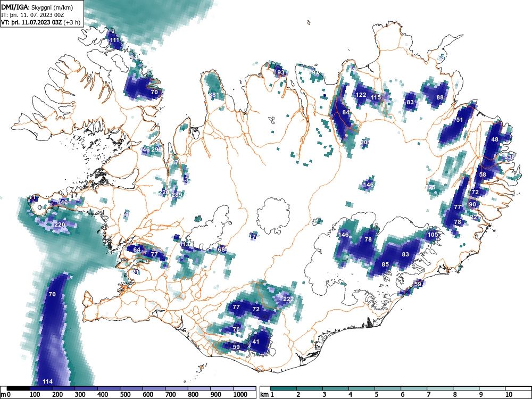
Task: Click the '84' visibility value
Action: click(x=346, y=112)
